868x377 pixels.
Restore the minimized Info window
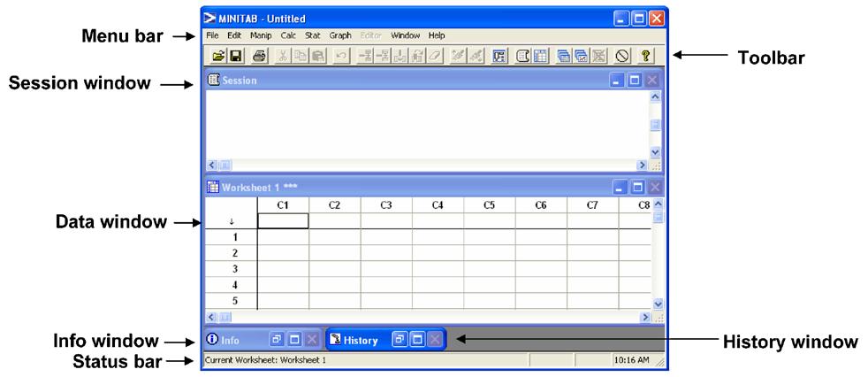[x=277, y=339]
